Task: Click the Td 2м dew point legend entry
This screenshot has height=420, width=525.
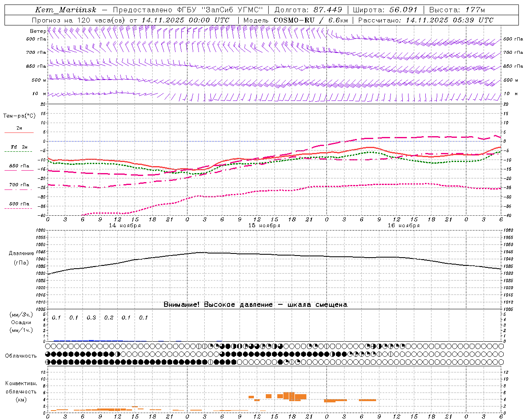Action: 19,147
